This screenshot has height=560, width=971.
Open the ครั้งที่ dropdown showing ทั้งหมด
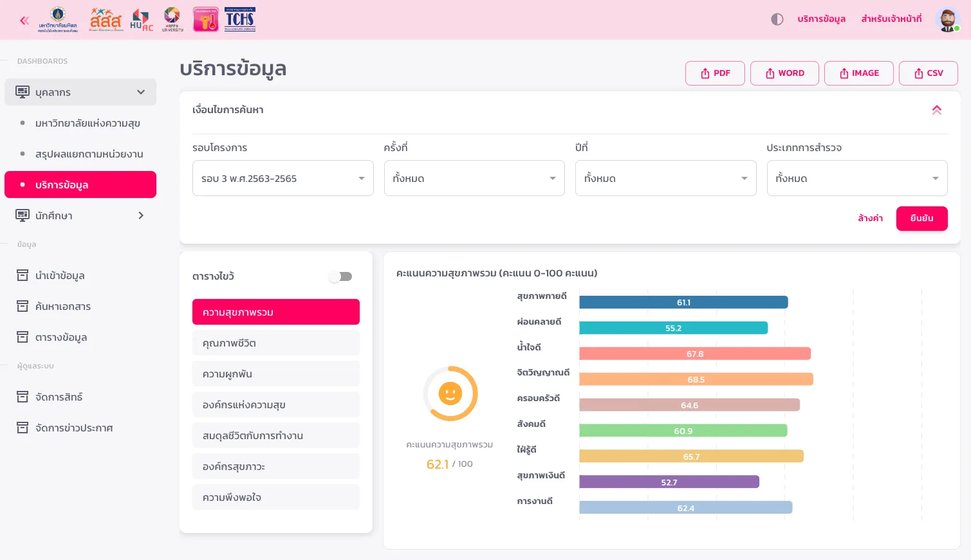point(474,178)
